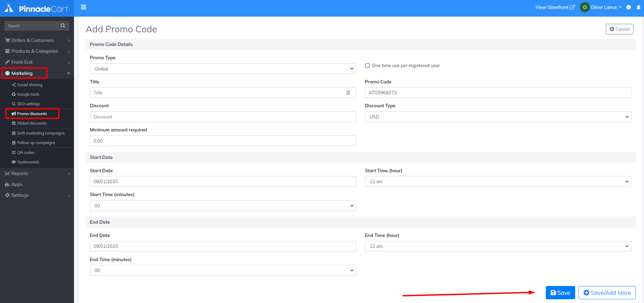Open Testimonials menu item

pyautogui.click(x=28, y=162)
